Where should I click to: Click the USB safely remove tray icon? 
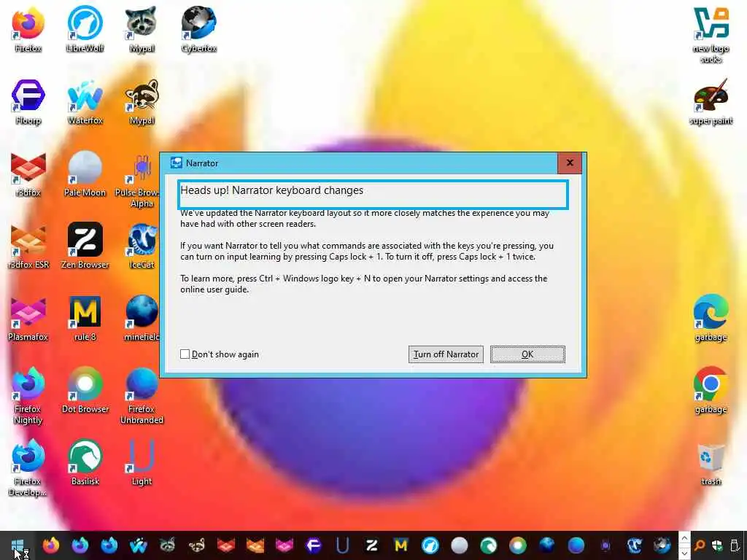tap(735, 545)
